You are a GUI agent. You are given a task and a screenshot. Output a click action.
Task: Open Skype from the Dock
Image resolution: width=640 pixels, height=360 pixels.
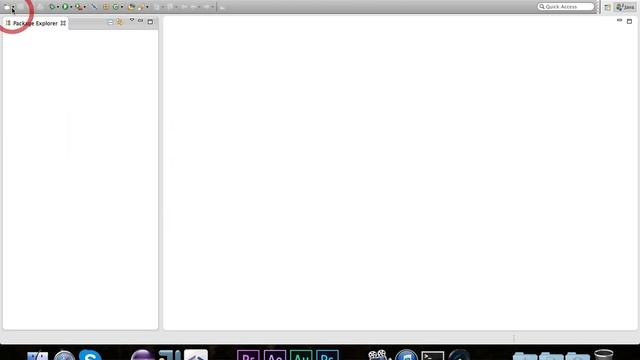pyautogui.click(x=90, y=355)
